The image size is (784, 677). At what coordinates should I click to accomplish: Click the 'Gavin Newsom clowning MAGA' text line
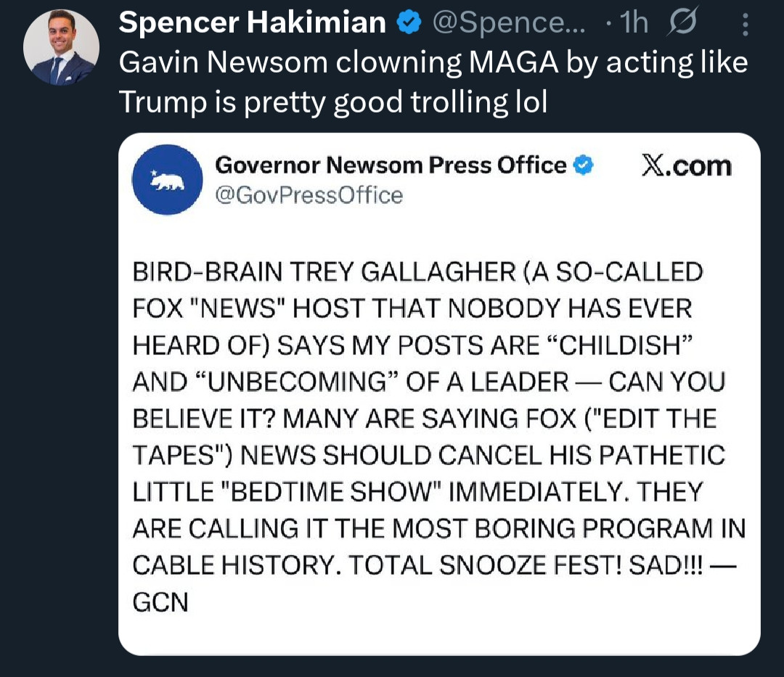[x=433, y=63]
